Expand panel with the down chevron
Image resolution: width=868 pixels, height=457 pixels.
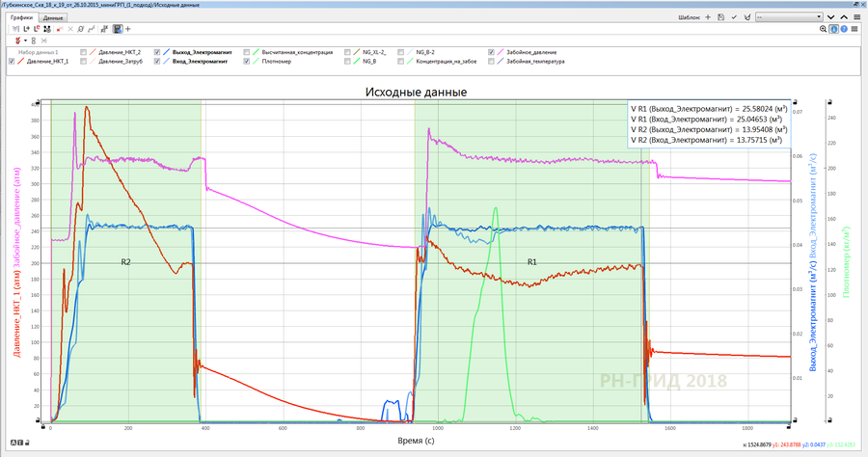tap(831, 17)
